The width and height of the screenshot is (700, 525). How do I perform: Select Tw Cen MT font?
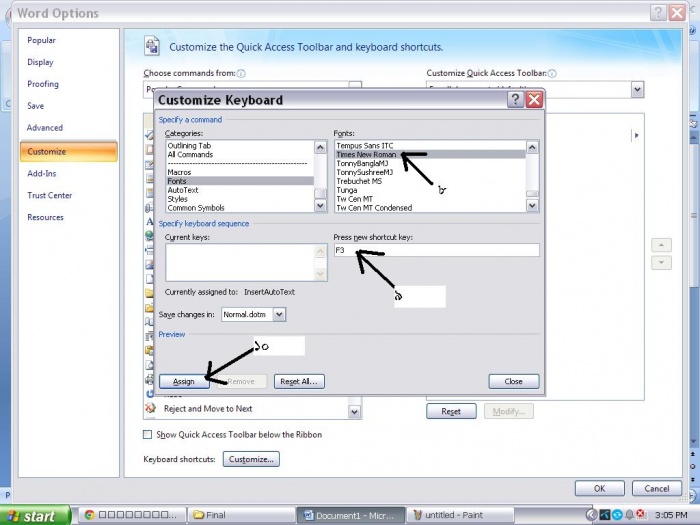430,199
